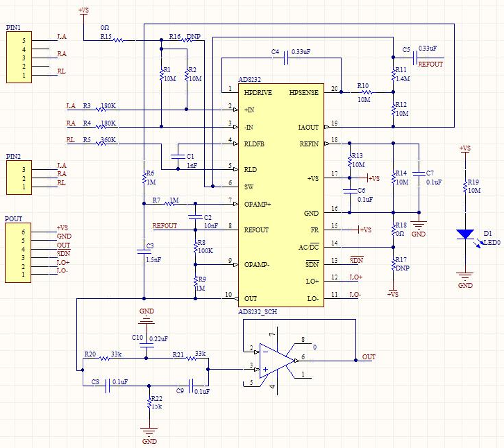504x448 pixels.
Task: Click the AC/DC pin label
Action: pyautogui.click(x=308, y=247)
